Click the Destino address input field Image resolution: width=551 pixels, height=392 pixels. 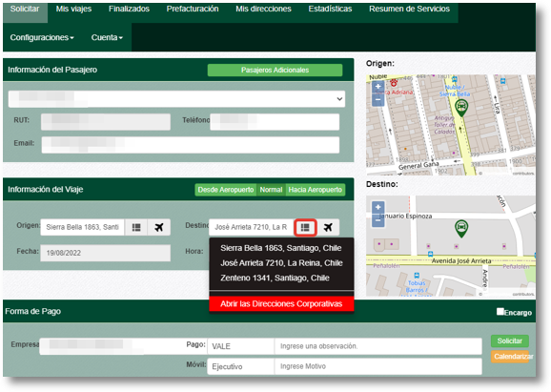[252, 227]
